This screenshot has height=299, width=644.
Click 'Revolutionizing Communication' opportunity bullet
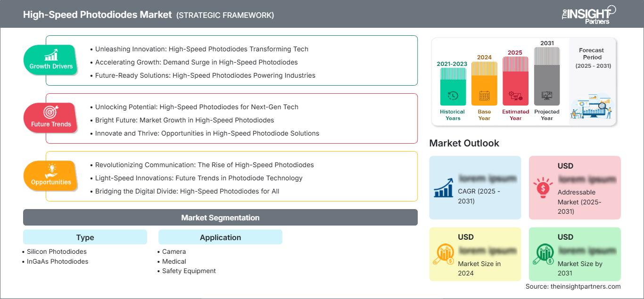click(x=204, y=165)
